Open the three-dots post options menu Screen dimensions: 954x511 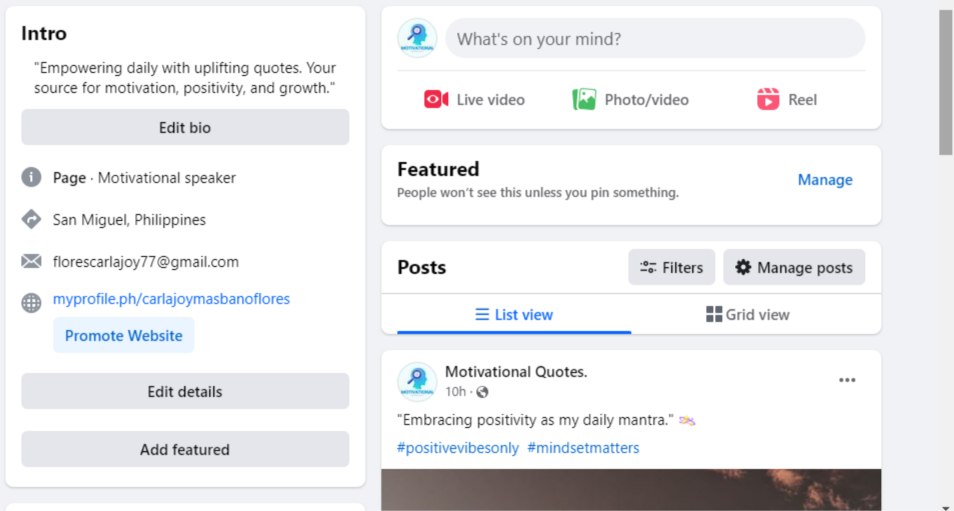pos(847,380)
